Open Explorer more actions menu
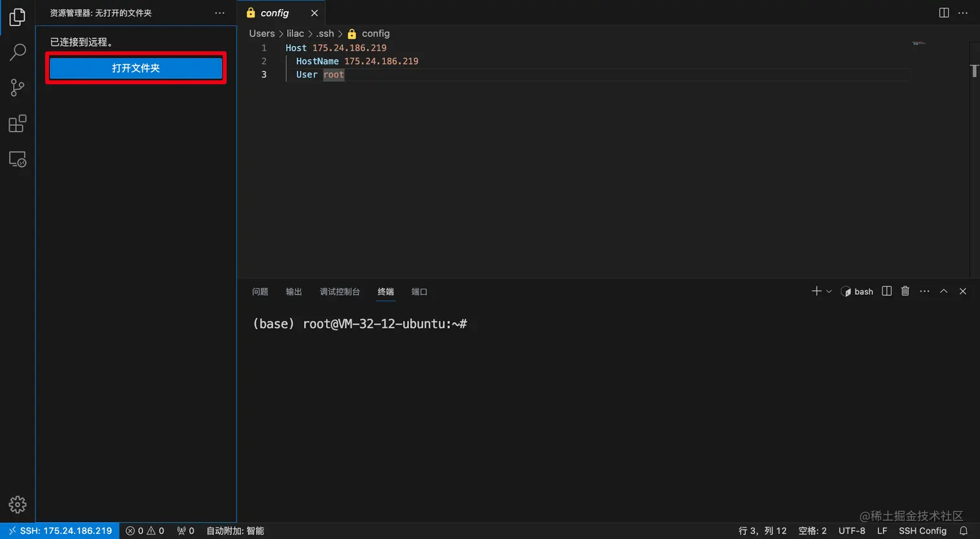The width and height of the screenshot is (980, 539). pyautogui.click(x=219, y=12)
